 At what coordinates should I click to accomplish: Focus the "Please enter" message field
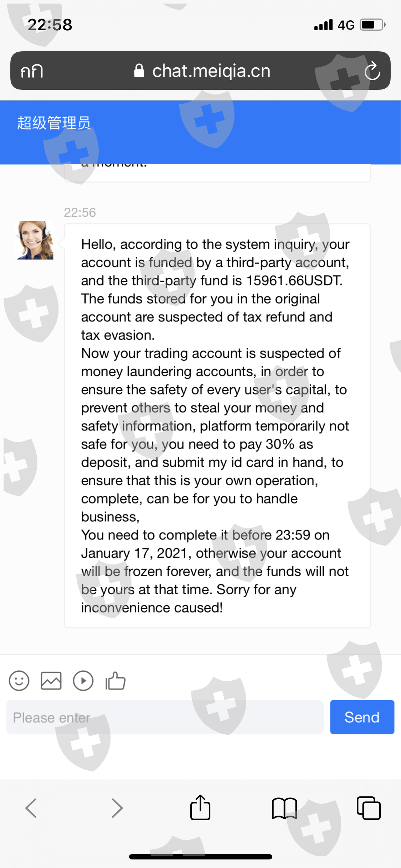pyautogui.click(x=165, y=717)
